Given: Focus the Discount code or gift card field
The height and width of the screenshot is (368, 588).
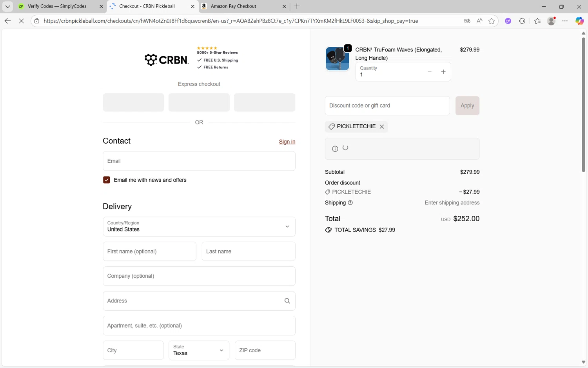Looking at the screenshot, I should pos(387,106).
